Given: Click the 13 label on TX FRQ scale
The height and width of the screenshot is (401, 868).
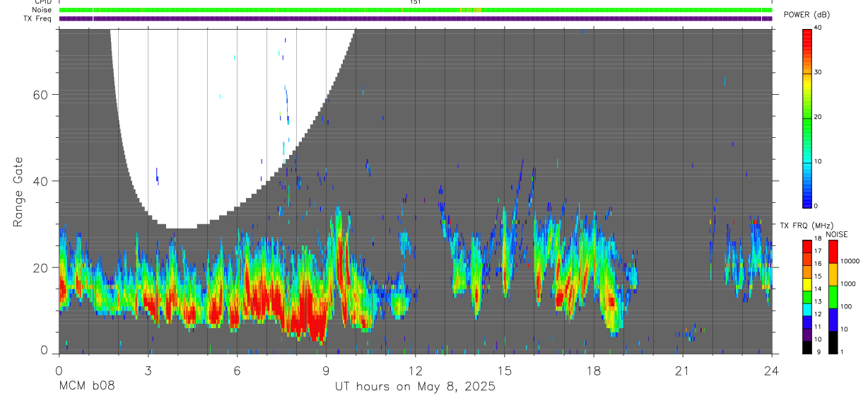Looking at the screenshot, I should (818, 302).
